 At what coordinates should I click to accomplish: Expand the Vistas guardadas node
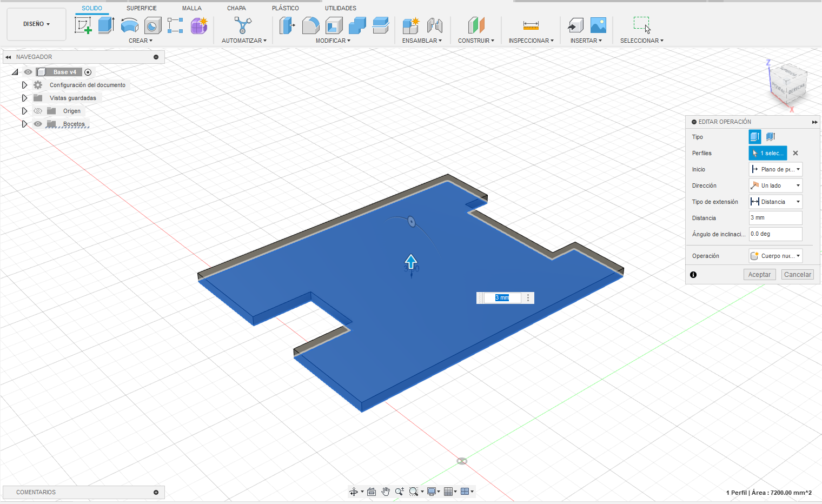tap(24, 98)
